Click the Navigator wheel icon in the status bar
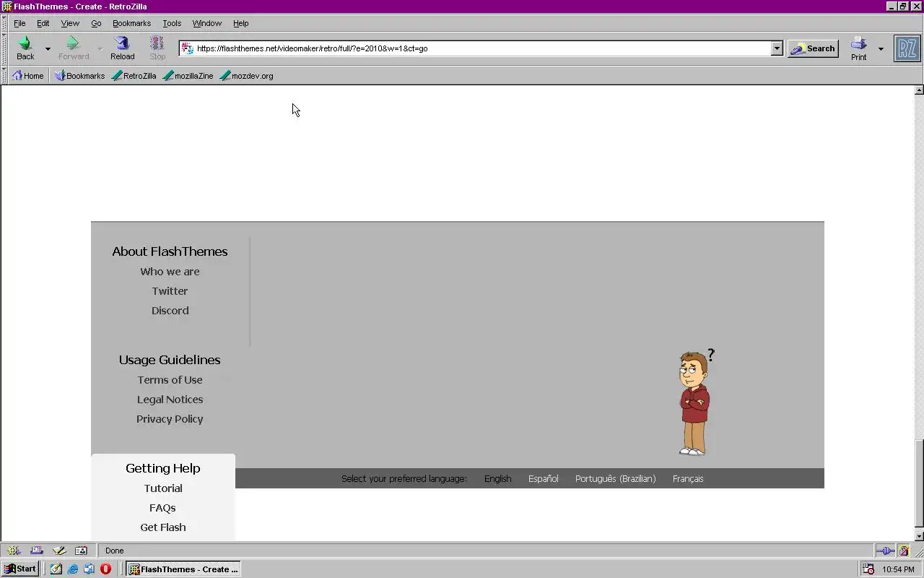 [x=14, y=551]
